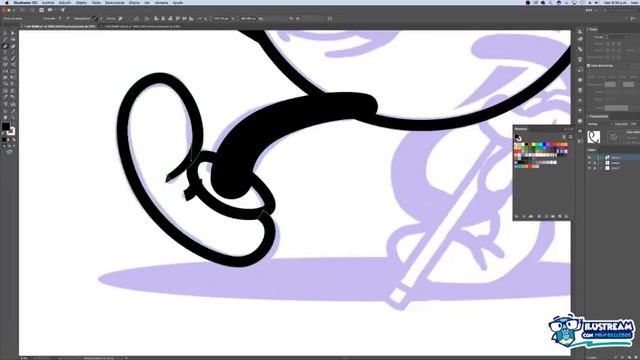Collapse the Trazo panel section

pos(587,29)
